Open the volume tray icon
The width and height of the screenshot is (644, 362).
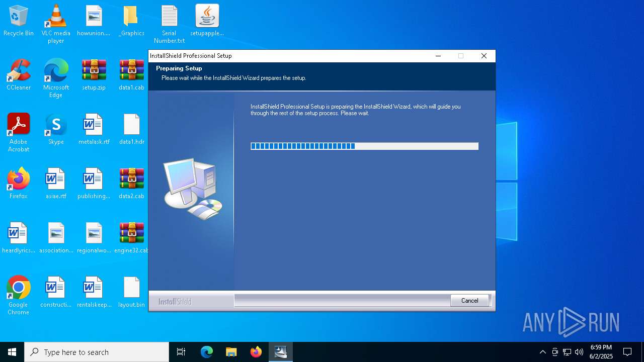point(579,352)
